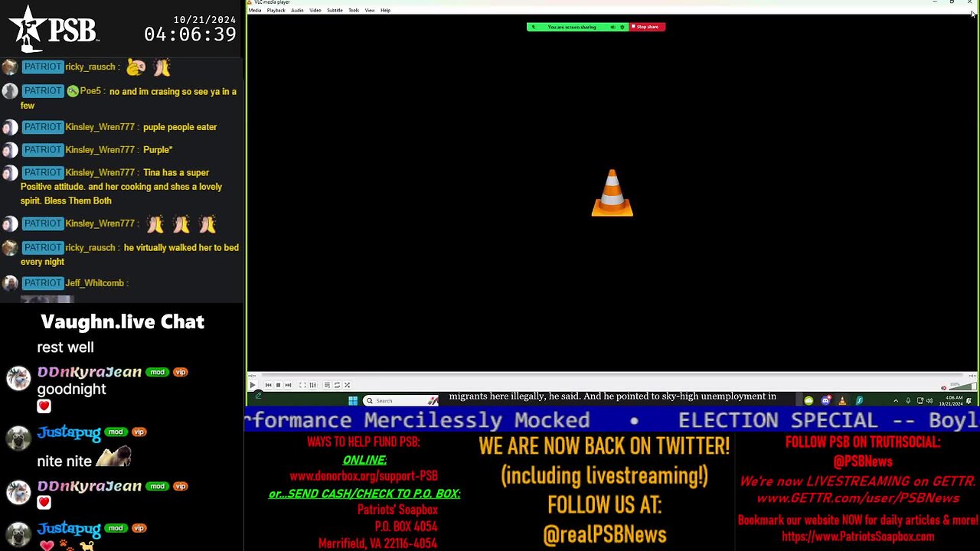The width and height of the screenshot is (980, 551).
Task: Click the 'ONLINE:' funding label
Action: tap(364, 460)
